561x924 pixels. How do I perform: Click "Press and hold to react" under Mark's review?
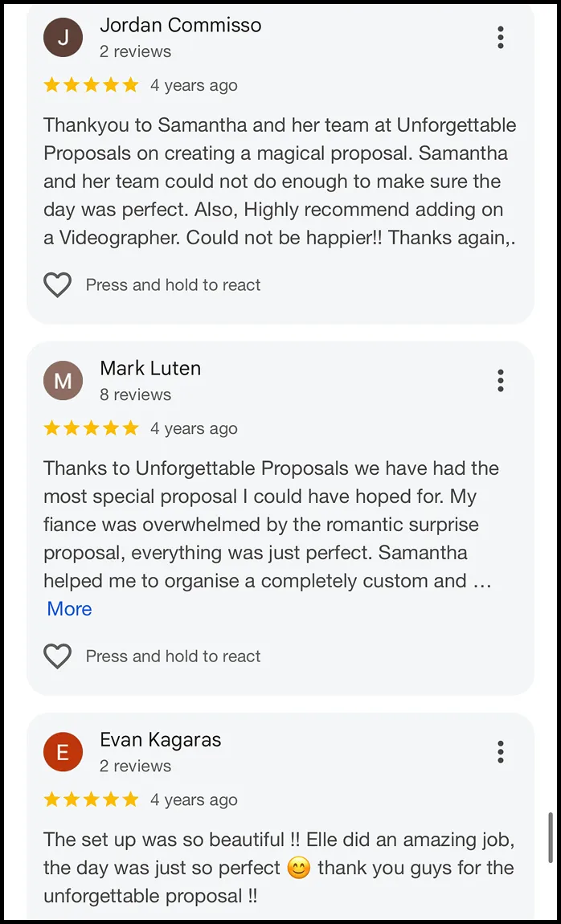tap(174, 656)
